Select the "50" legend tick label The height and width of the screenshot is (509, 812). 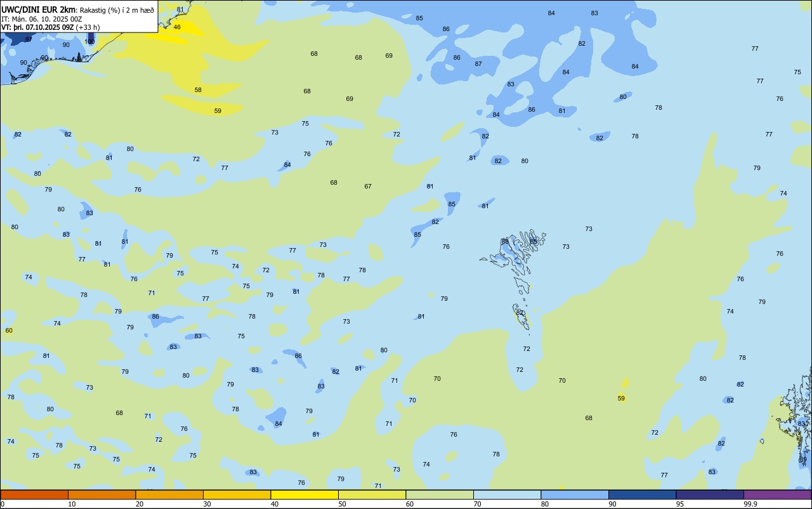click(342, 504)
